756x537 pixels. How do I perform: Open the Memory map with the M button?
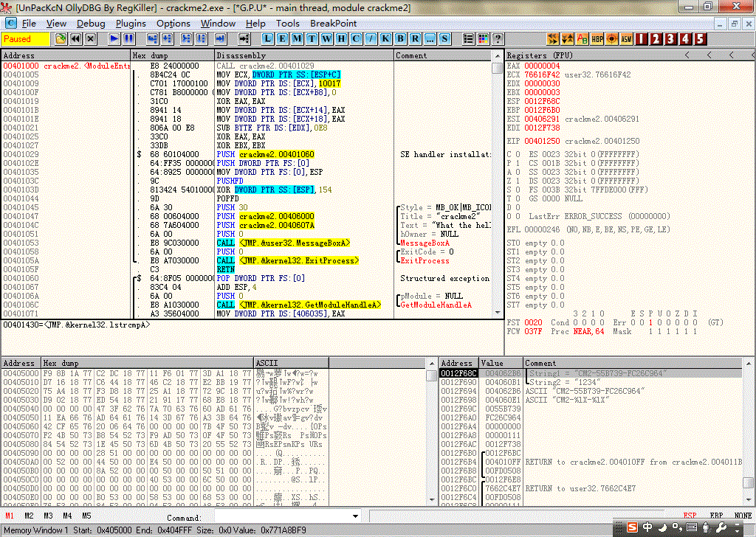point(297,38)
